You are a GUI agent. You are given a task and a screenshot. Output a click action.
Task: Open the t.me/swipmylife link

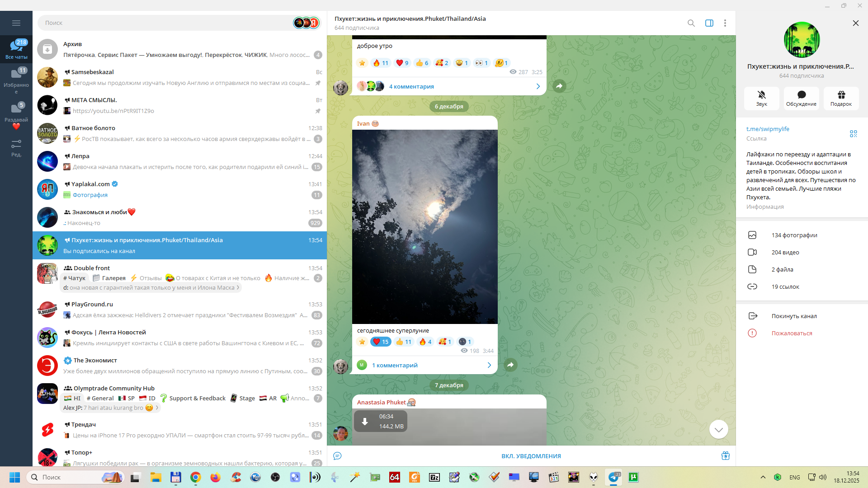767,129
